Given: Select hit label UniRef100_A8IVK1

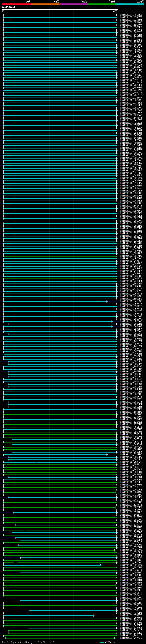Looking at the screenshot, I should 131,15.
